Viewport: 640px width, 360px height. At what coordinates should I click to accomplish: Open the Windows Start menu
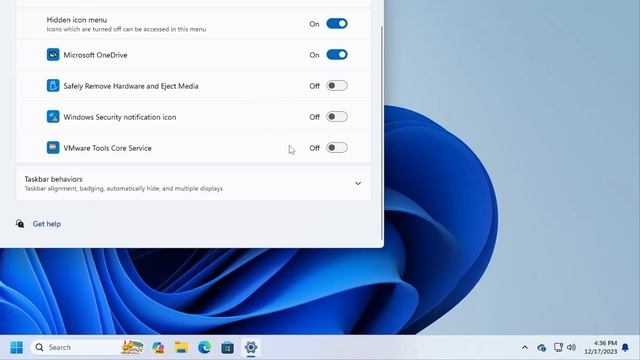[17, 347]
